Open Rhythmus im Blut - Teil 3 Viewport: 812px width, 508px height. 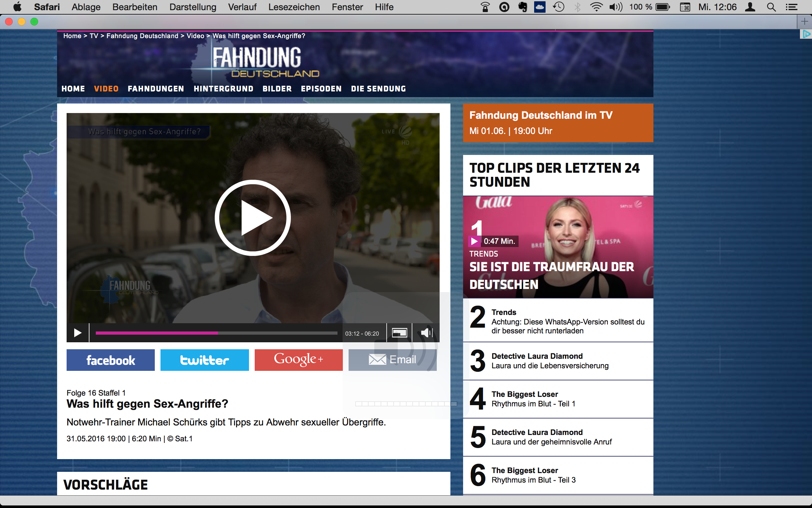point(558,475)
